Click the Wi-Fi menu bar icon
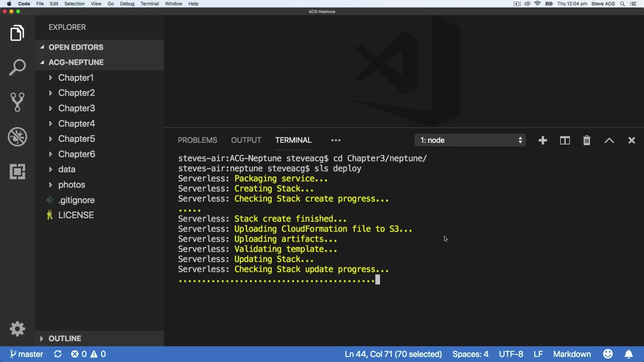 [x=538, y=4]
